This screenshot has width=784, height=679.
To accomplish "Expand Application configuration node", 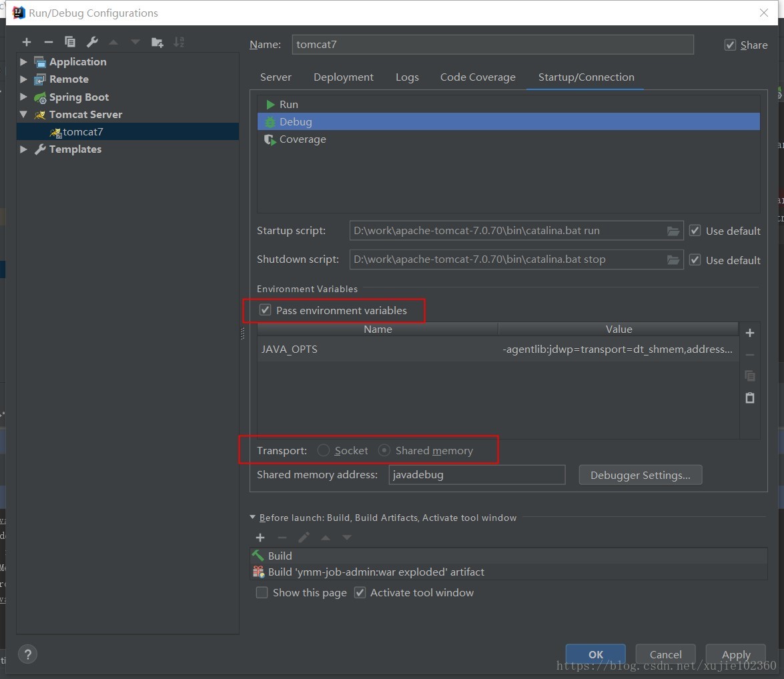I will coord(23,61).
